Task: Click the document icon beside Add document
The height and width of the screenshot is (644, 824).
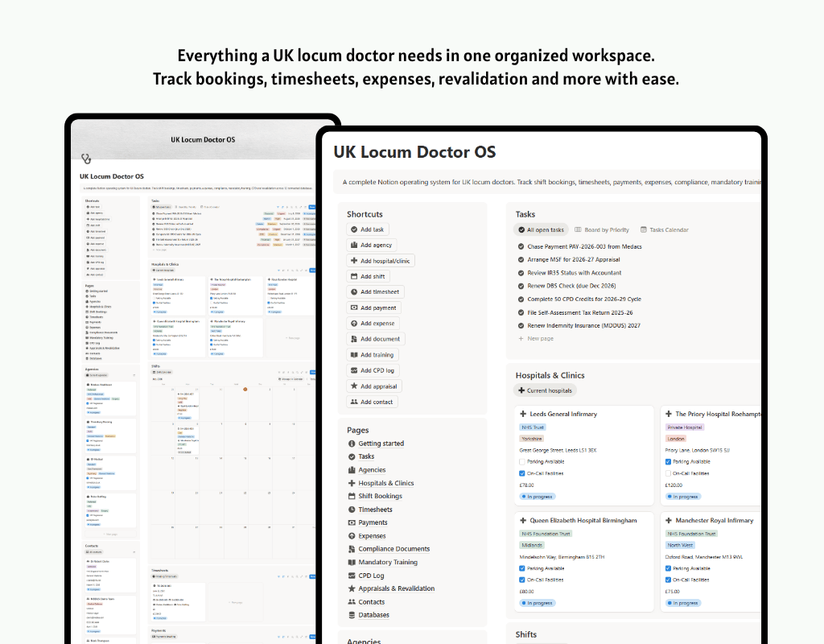Action: click(354, 339)
